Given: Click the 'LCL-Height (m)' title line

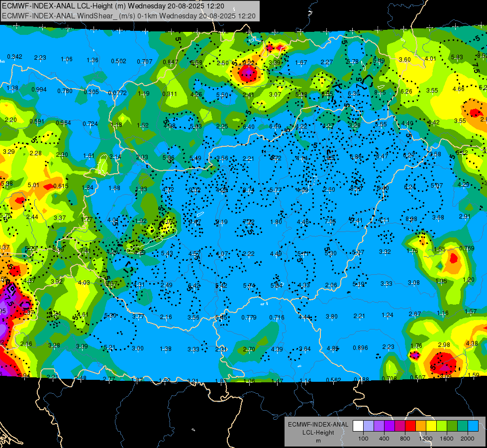Looking at the screenshot, I should pyautogui.click(x=113, y=6).
